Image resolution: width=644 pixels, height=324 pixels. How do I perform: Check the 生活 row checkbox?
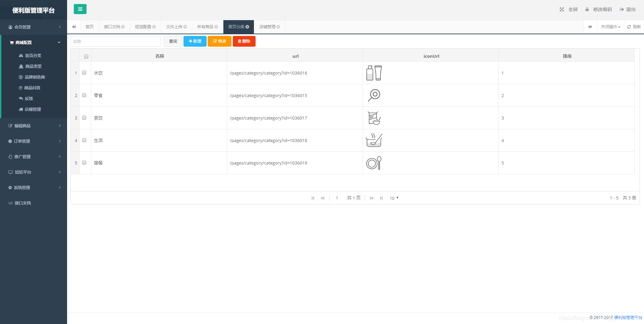84,140
